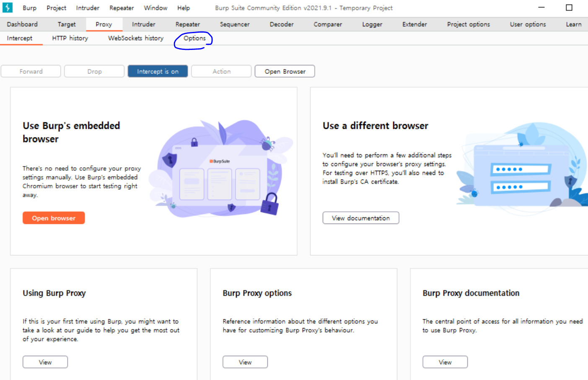Image resolution: width=588 pixels, height=380 pixels.
Task: Click the Burp Proxy documentation heading
Action: [x=471, y=293]
